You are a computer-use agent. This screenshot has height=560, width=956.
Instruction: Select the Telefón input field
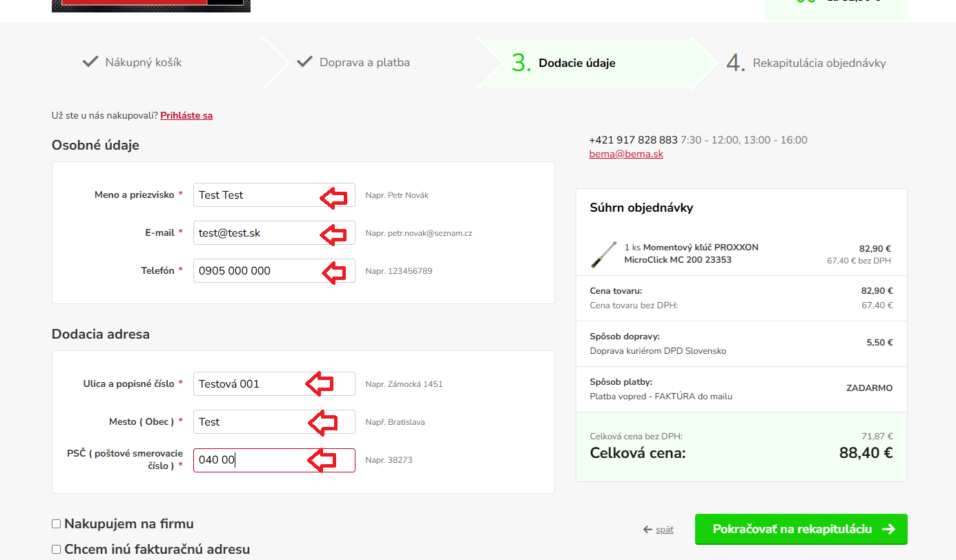(255, 271)
